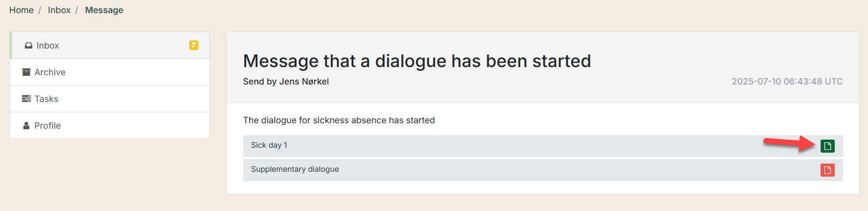The width and height of the screenshot is (868, 211).
Task: Click the sickness absence dialogue body text
Action: (339, 120)
